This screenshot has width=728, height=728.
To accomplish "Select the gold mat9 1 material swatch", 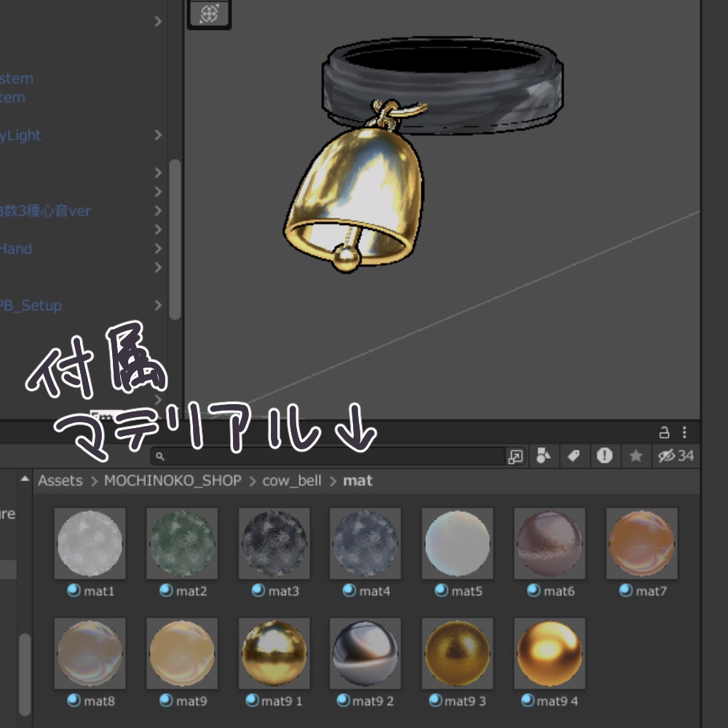I will (274, 653).
